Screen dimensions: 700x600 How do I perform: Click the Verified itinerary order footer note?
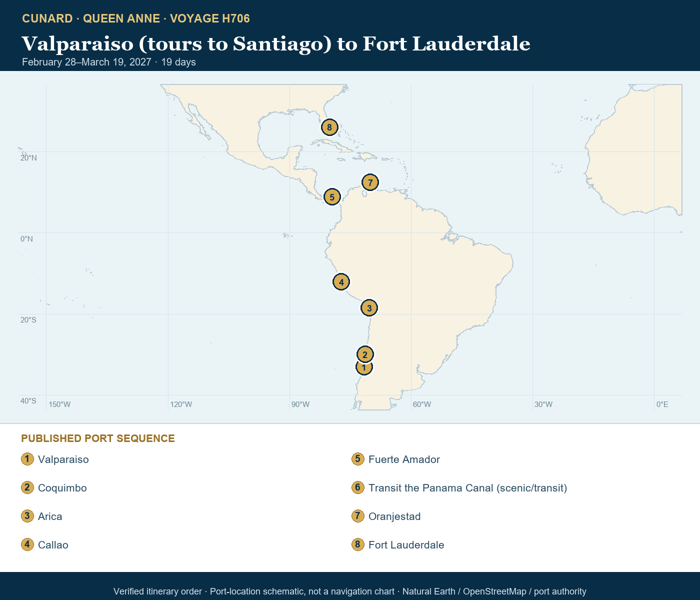coord(350,591)
